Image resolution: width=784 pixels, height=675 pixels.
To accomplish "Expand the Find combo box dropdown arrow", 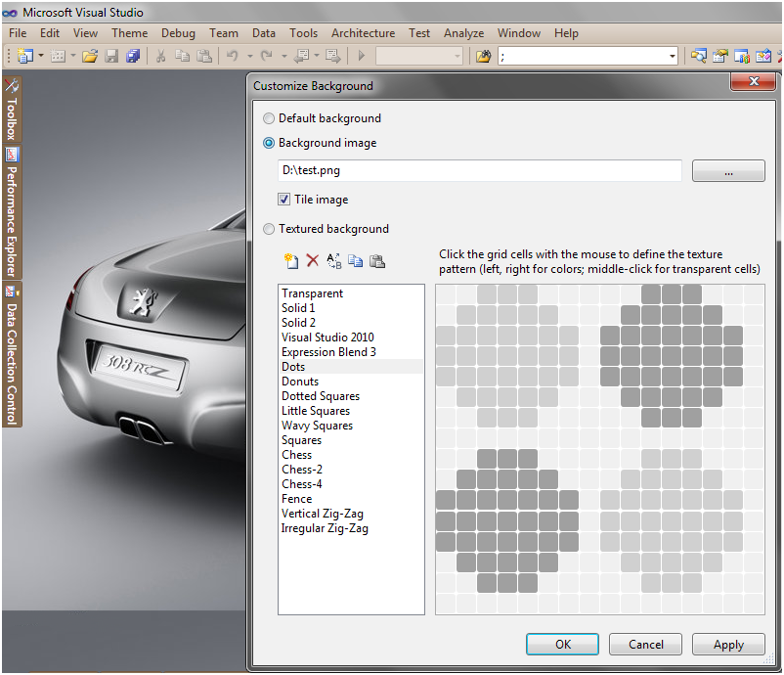I will [x=673, y=56].
